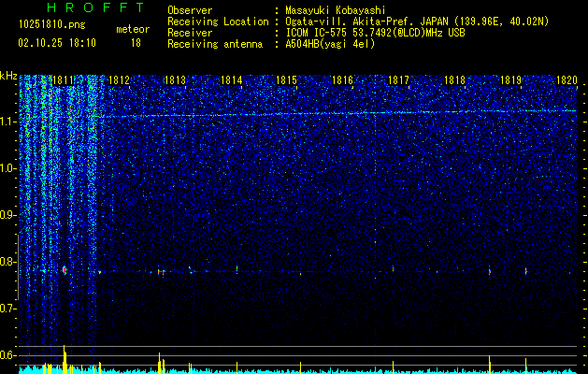Image resolution: width=588 pixels, height=374 pixels.
Task: Click the tallest yellow signal spike near 1811
Action: [x=65, y=359]
